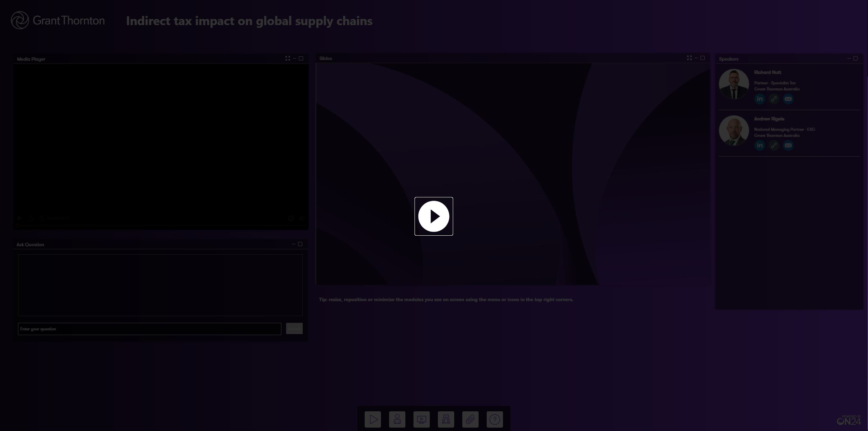Click the Grant Thornton logo
Image resolution: width=868 pixels, height=431 pixels.
58,20
